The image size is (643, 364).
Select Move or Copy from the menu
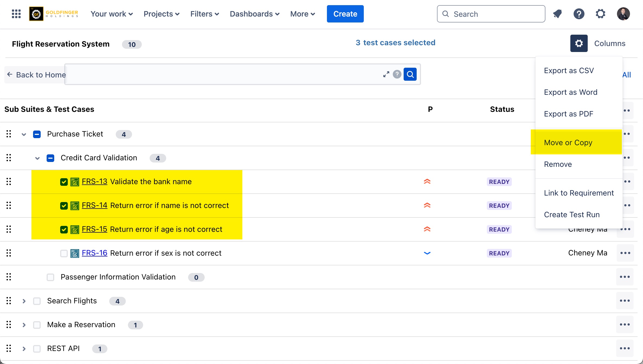(x=568, y=142)
